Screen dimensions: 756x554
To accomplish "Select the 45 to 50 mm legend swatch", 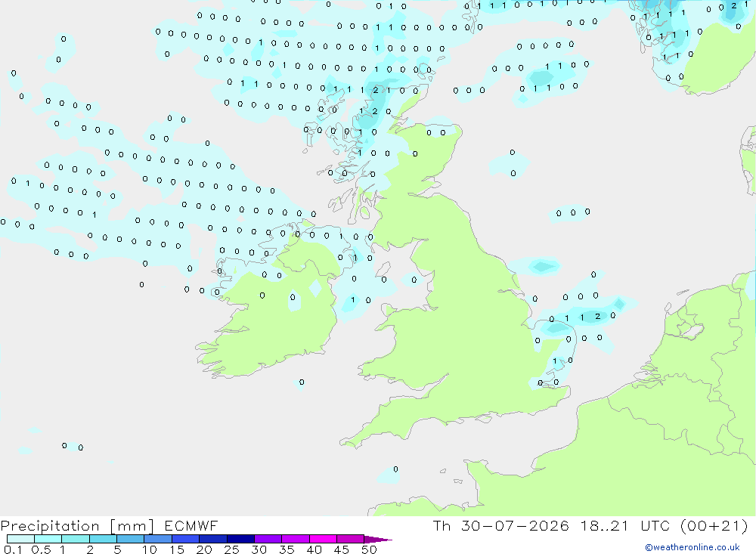I will tap(351, 539).
